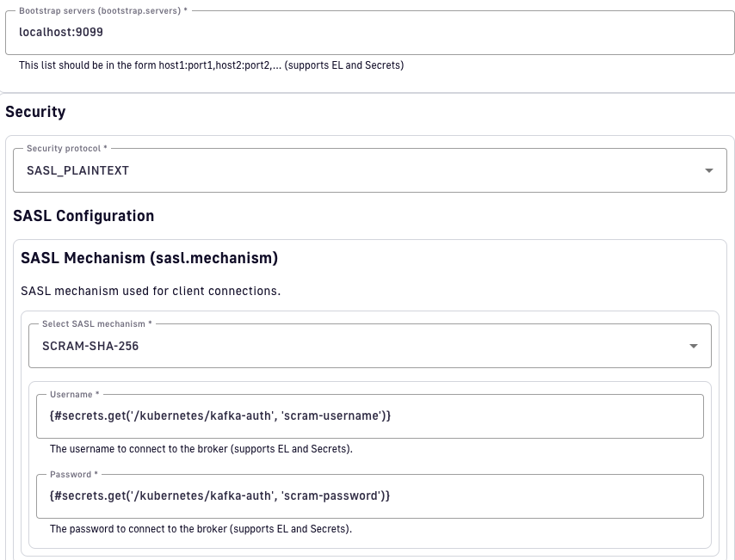Click the SASL Mechanism (sasl.mechanism) heading
The width and height of the screenshot is (735, 560).
click(149, 258)
